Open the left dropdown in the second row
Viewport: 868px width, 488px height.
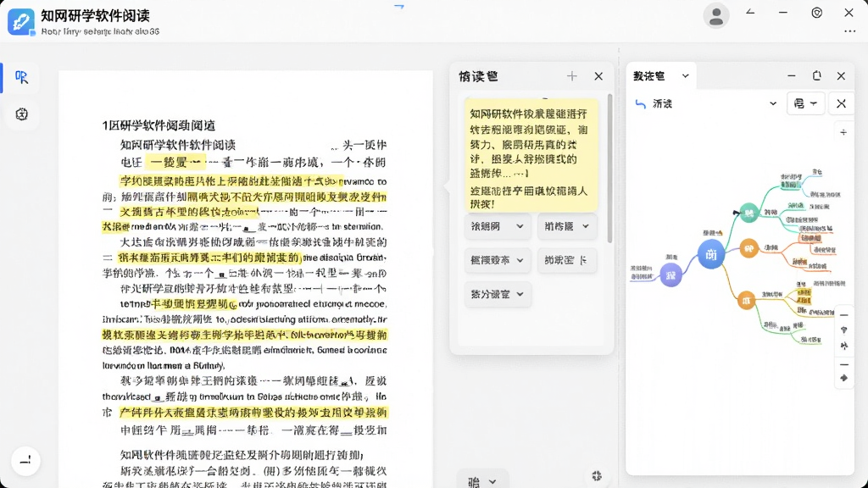(497, 260)
